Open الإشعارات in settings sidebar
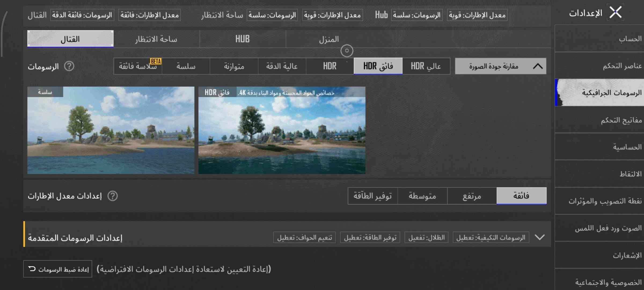Image resolution: width=644 pixels, height=290 pixels. (x=599, y=255)
